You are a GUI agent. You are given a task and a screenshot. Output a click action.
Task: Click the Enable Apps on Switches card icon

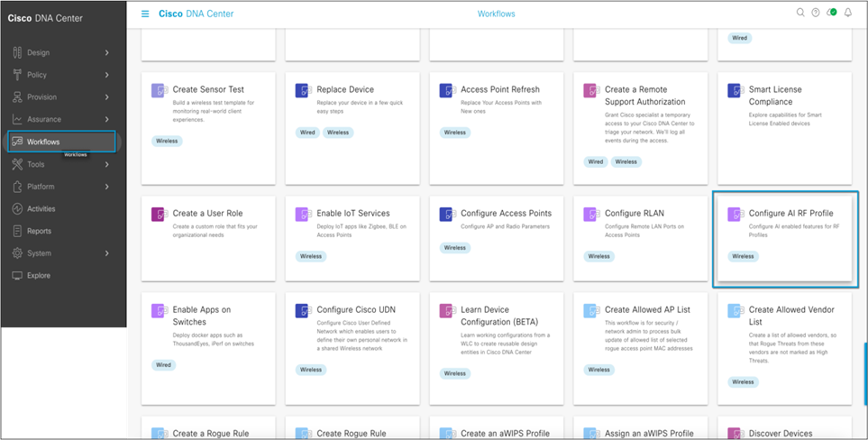click(x=160, y=311)
